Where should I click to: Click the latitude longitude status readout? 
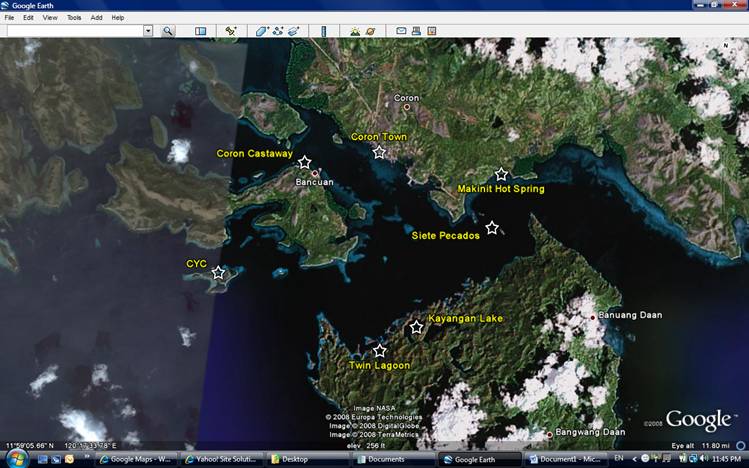(x=61, y=446)
